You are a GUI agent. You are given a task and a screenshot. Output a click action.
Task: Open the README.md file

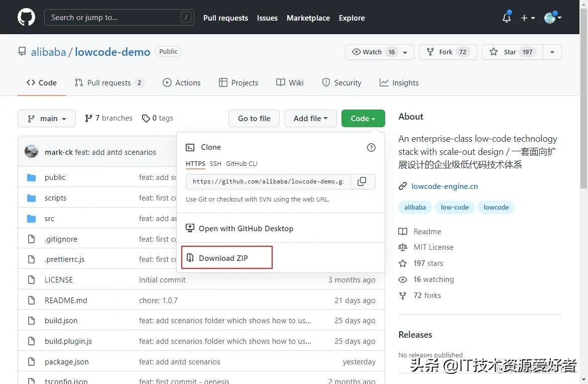pos(66,300)
